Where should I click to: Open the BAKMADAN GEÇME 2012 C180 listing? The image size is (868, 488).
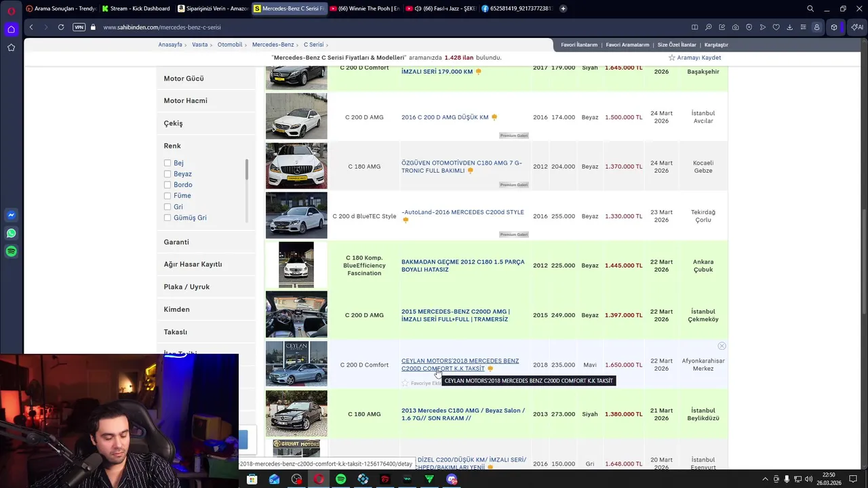pyautogui.click(x=462, y=266)
